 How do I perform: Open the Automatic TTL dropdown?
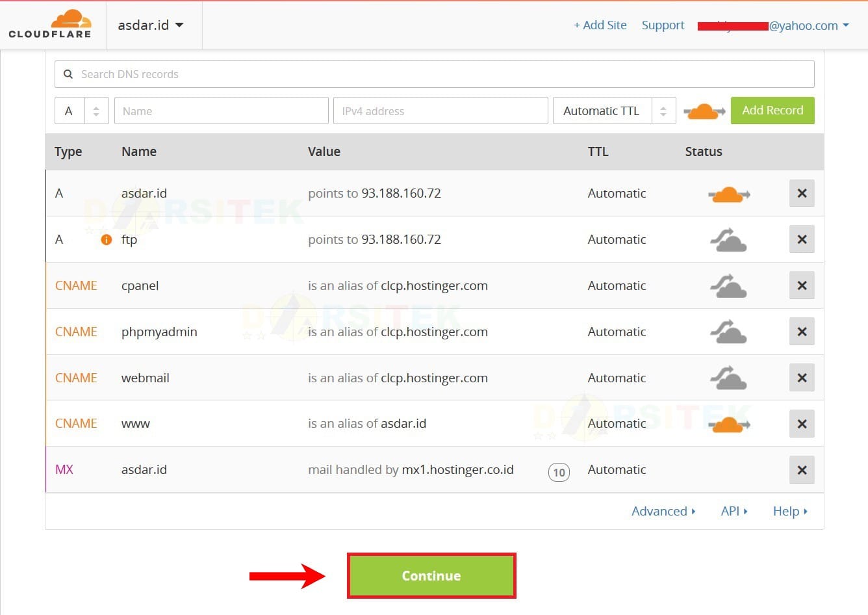pos(614,111)
